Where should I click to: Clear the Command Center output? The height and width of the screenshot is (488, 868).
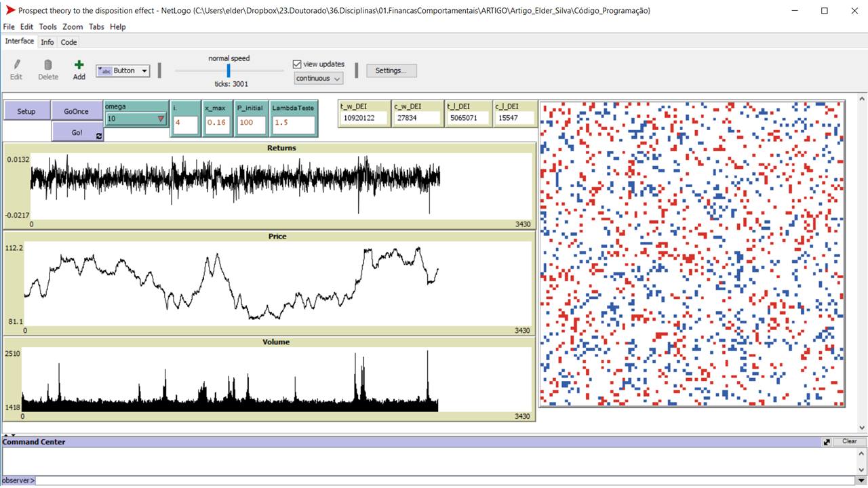[850, 441]
